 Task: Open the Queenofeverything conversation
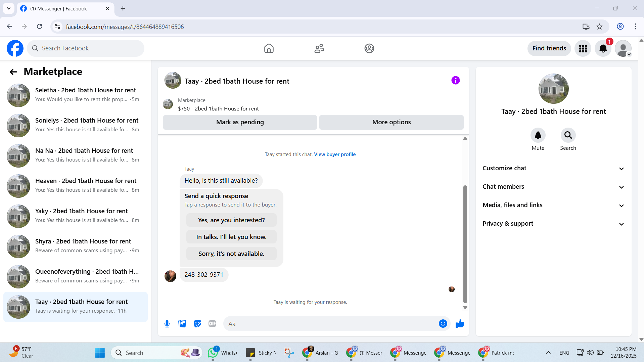pos(76,277)
